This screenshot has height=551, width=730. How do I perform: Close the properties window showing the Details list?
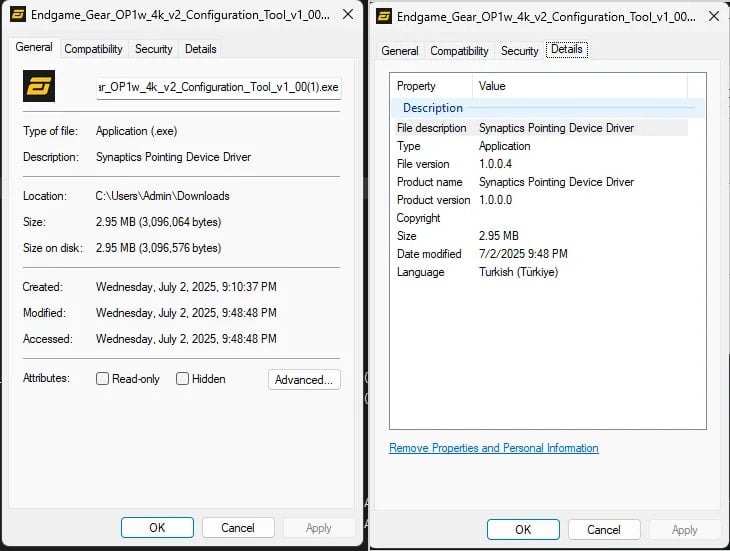pyautogui.click(x=712, y=17)
